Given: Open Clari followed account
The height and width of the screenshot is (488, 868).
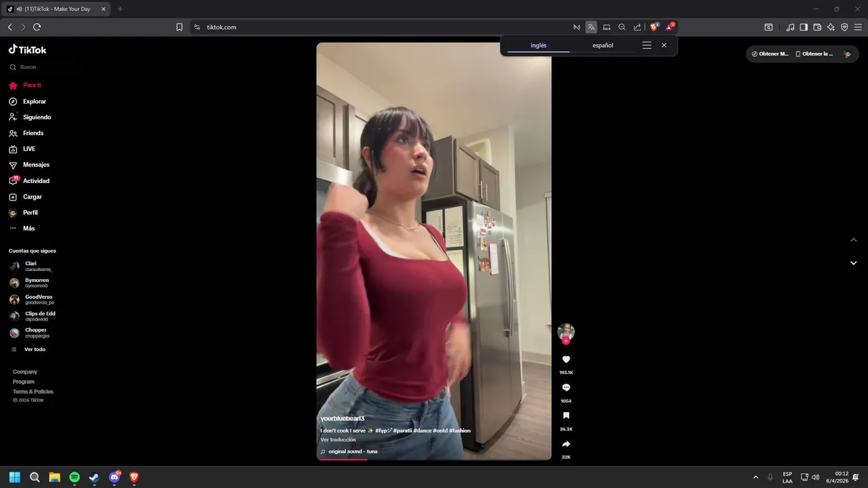Looking at the screenshot, I should pyautogui.click(x=31, y=266).
